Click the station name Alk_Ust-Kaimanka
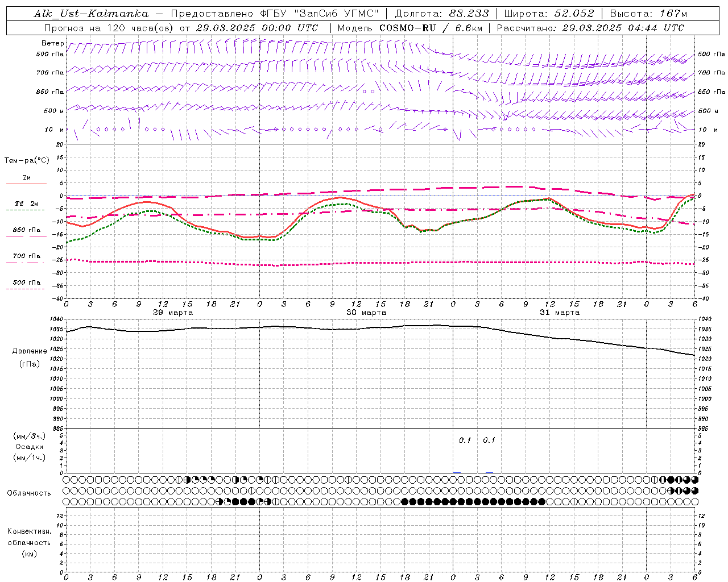Image resolution: width=728 pixels, height=582 pixels. click(91, 14)
